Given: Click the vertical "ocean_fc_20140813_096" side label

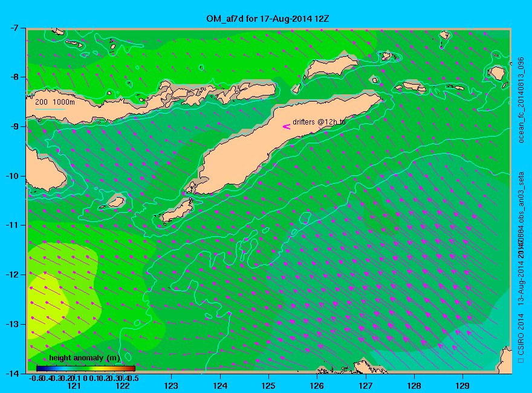Looking at the screenshot, I should point(521,100).
